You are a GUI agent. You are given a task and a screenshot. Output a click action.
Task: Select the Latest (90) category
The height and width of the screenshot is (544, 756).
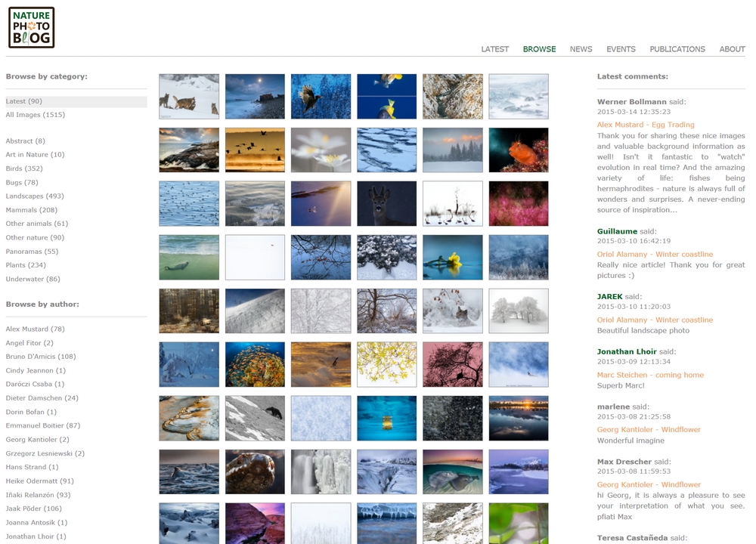(76, 101)
